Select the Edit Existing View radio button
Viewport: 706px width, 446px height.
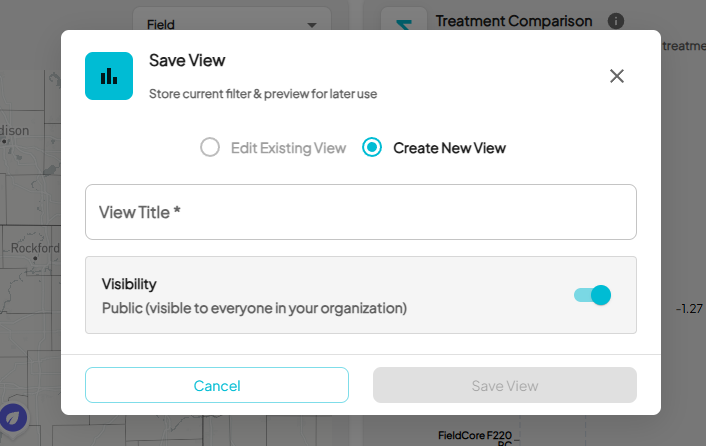210,148
